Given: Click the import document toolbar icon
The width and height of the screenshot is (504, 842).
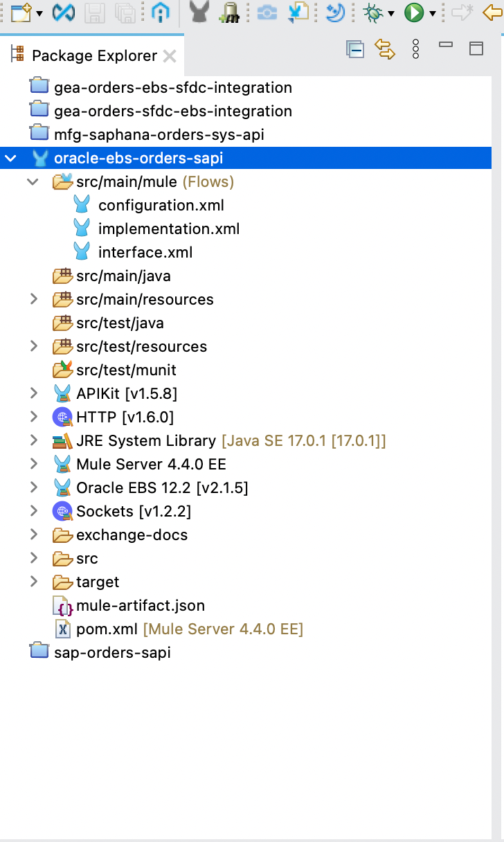Looking at the screenshot, I should pyautogui.click(x=299, y=12).
